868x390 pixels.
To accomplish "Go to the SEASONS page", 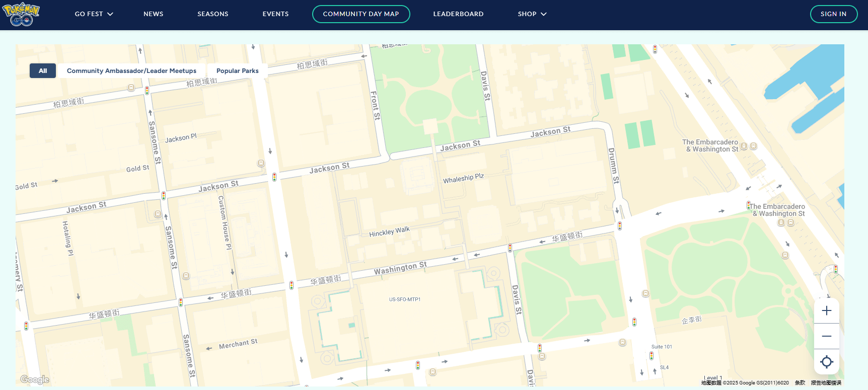I will pyautogui.click(x=212, y=14).
